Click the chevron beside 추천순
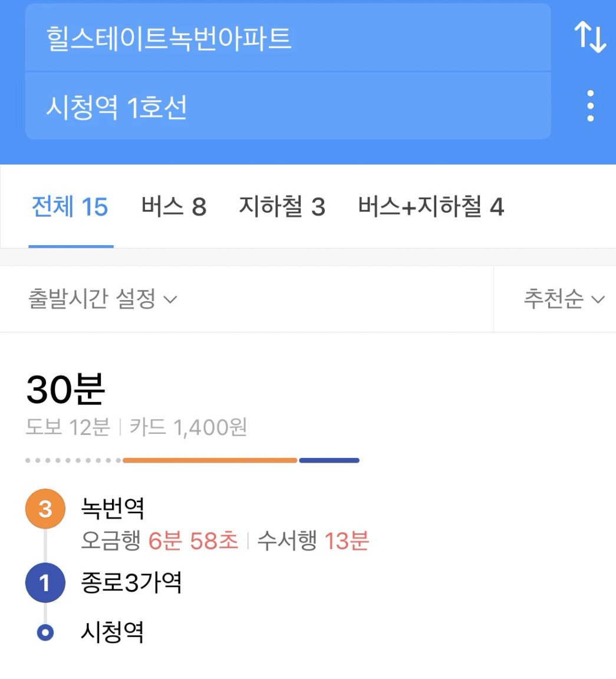This screenshot has width=616, height=679. [x=598, y=299]
